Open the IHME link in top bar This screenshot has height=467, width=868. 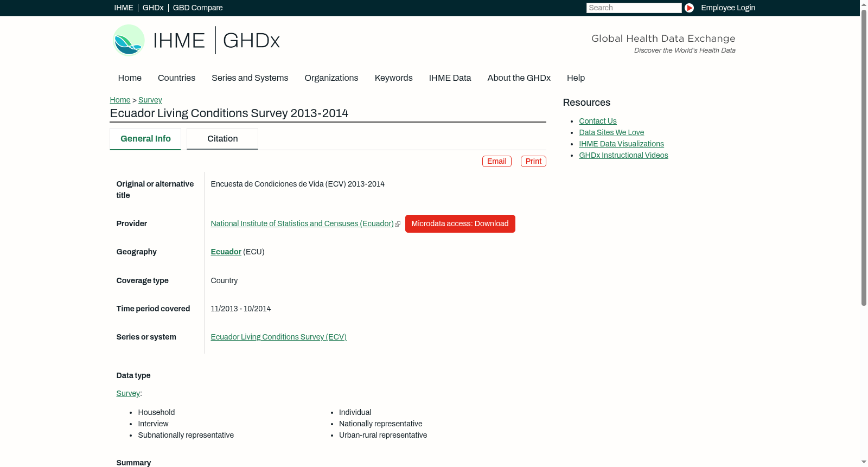click(124, 8)
